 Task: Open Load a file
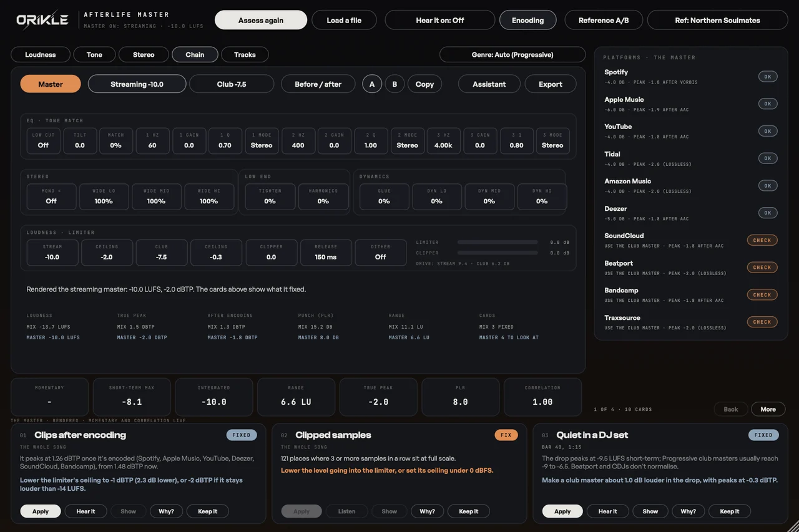point(344,20)
